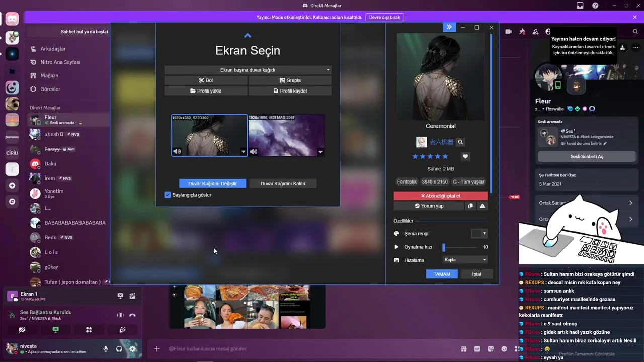Viewport: 644px width, 362px height.
Task: Click Duvar Kağıdını Kaldır
Action: click(x=283, y=184)
